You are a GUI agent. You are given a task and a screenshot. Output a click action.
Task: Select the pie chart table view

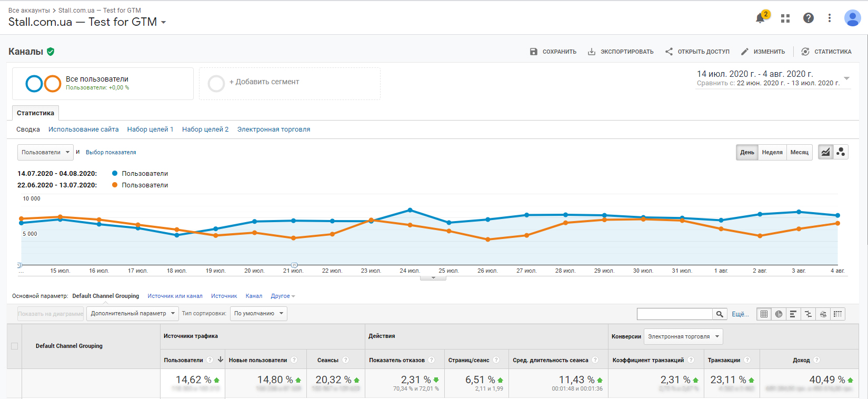click(x=779, y=314)
